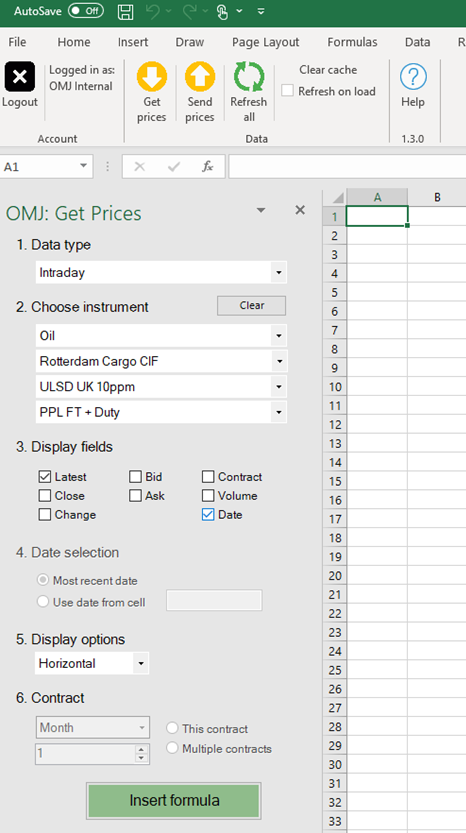Viewport: 466px width, 833px height.
Task: Click into the formula bar
Action: (347, 167)
